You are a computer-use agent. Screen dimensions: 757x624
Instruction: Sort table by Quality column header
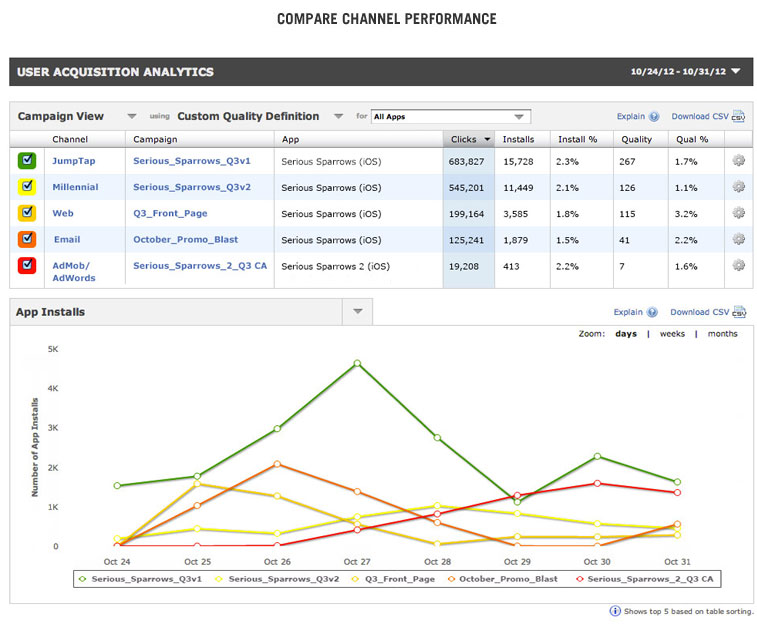(636, 139)
